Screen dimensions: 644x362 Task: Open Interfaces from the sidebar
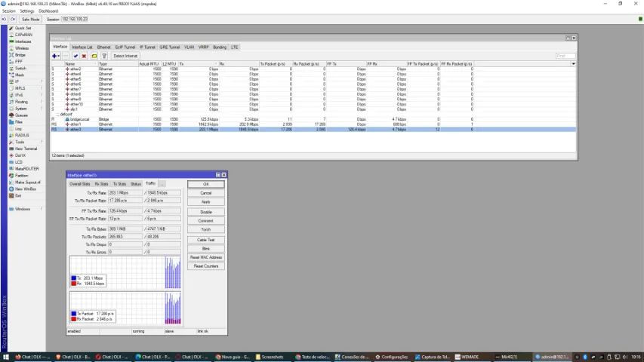click(23, 41)
